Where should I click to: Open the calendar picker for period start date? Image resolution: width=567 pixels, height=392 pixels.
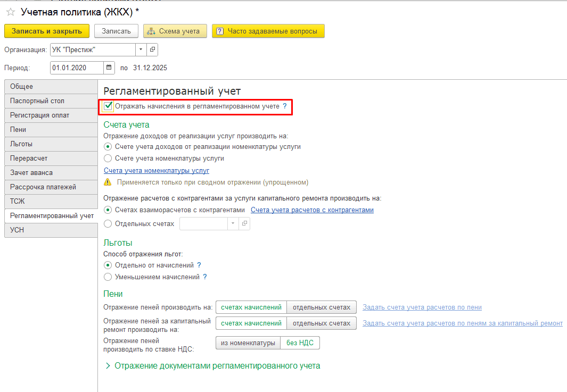pos(109,68)
